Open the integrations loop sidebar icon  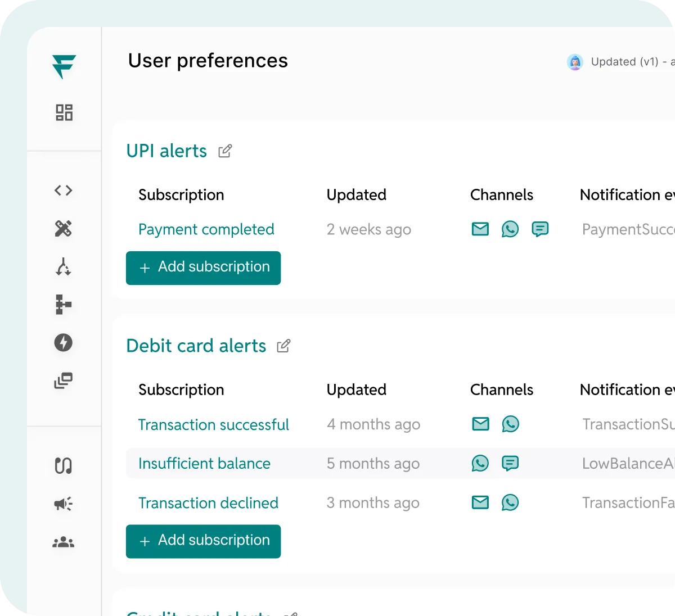[x=64, y=465]
